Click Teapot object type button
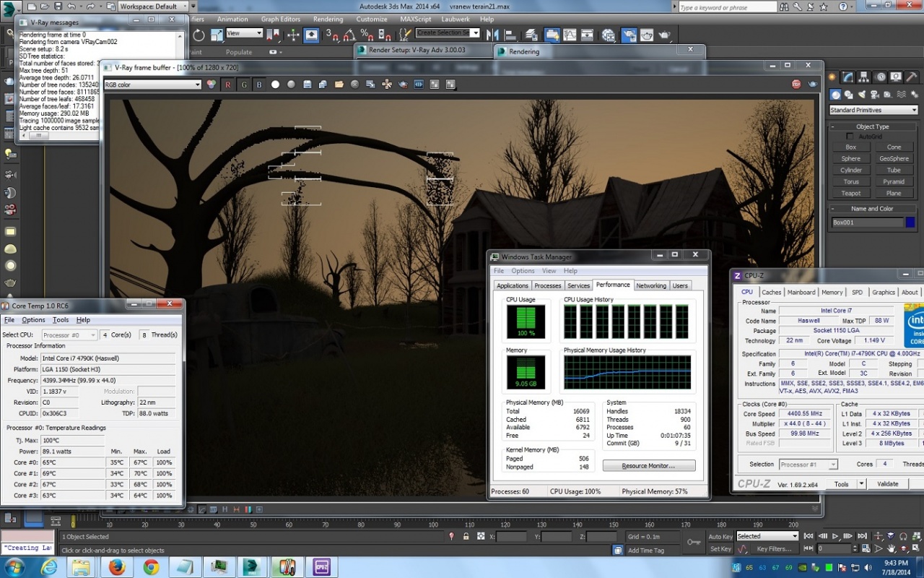The height and width of the screenshot is (578, 924). click(851, 193)
